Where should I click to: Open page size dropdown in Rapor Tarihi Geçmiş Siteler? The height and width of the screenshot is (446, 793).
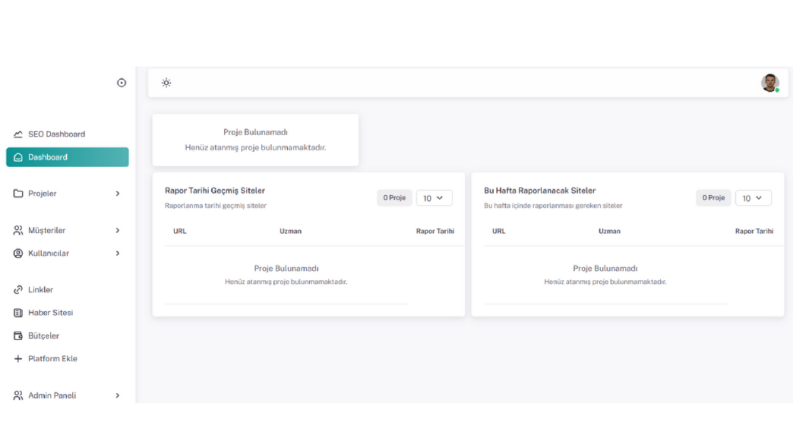[x=434, y=198]
